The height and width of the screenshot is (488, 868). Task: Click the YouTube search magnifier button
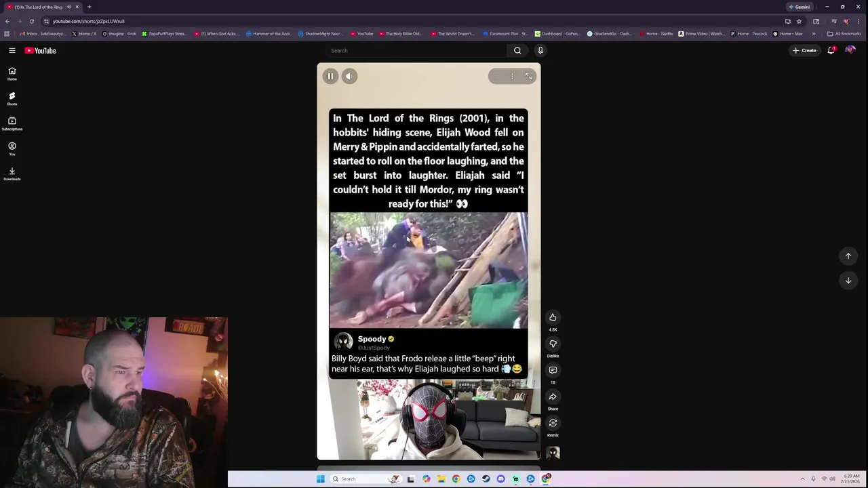pyautogui.click(x=517, y=50)
